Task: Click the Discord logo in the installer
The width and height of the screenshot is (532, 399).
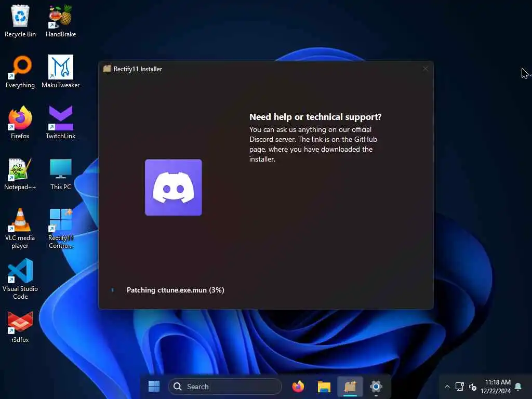Action: 174,187
